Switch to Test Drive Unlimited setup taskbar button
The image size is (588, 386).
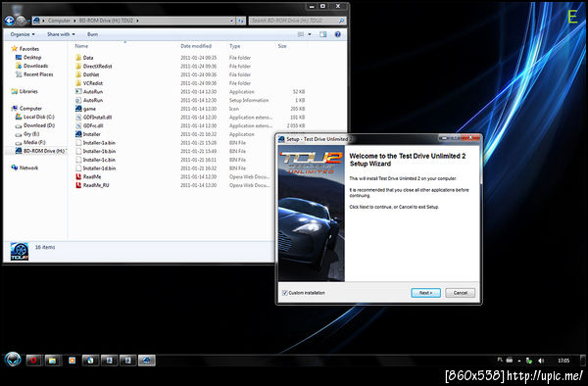(147, 361)
